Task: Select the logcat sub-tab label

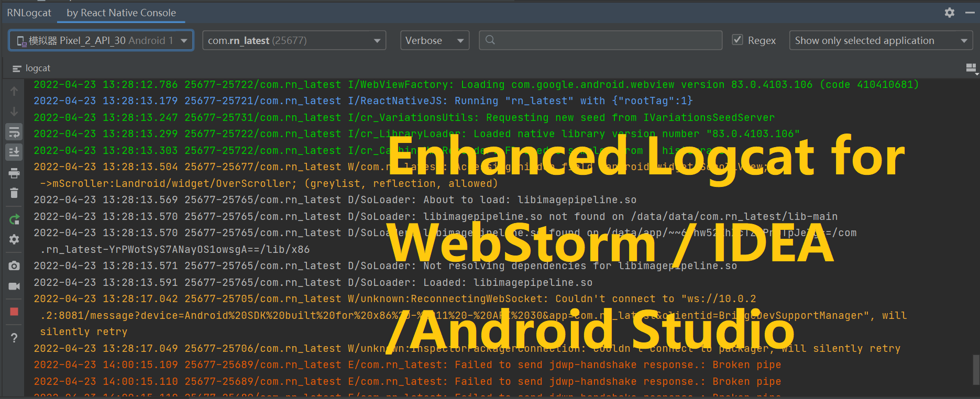Action: [38, 69]
